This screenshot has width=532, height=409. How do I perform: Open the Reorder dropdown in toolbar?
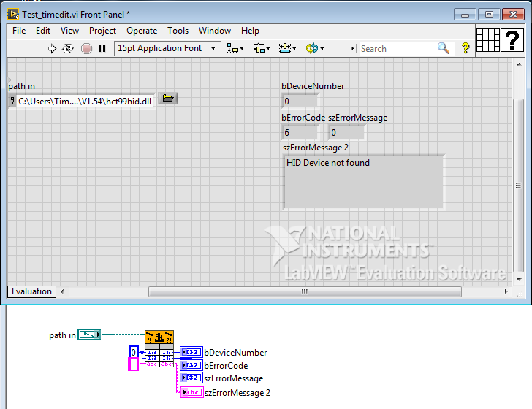click(x=315, y=48)
